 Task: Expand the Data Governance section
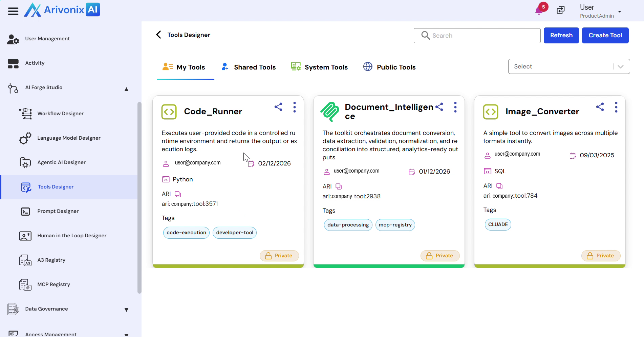pos(126,310)
